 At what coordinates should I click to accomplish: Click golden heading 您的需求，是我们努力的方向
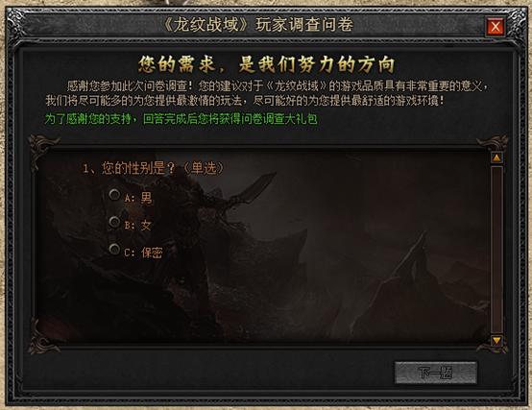pyautogui.click(x=267, y=64)
